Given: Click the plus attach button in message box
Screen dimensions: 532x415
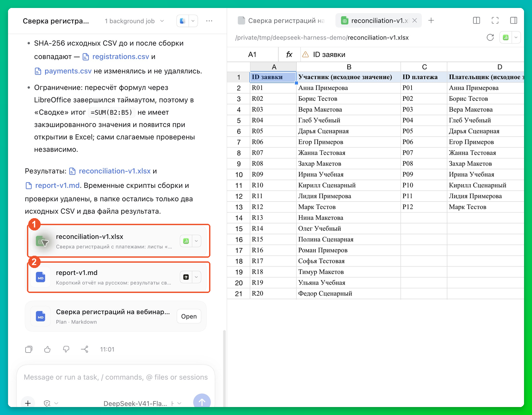Looking at the screenshot, I should [x=28, y=403].
